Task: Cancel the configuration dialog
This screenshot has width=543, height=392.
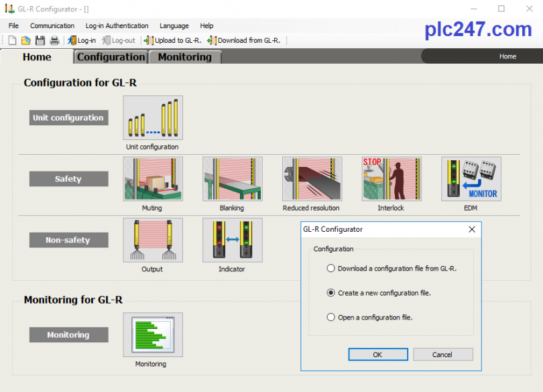Action: coord(442,354)
